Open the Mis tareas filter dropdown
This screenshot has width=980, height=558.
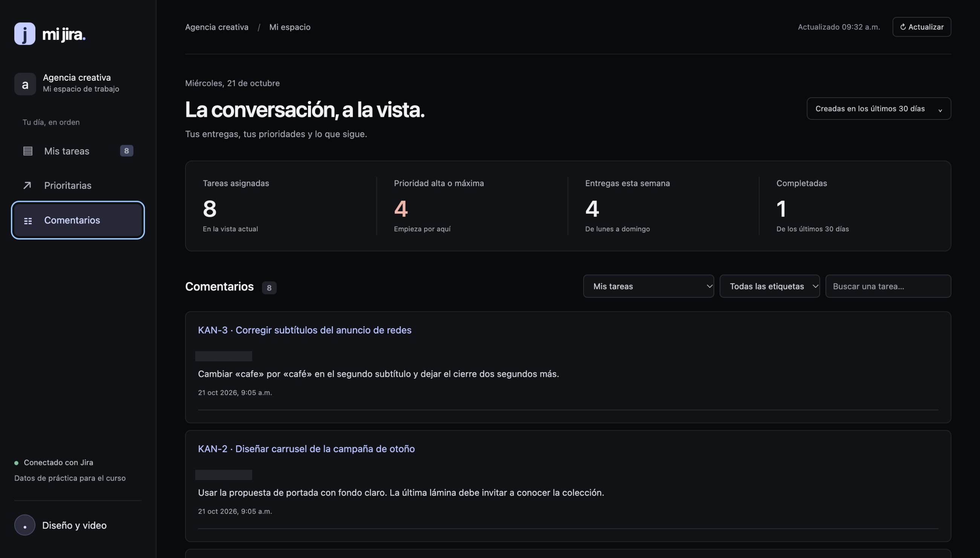pyautogui.click(x=648, y=286)
